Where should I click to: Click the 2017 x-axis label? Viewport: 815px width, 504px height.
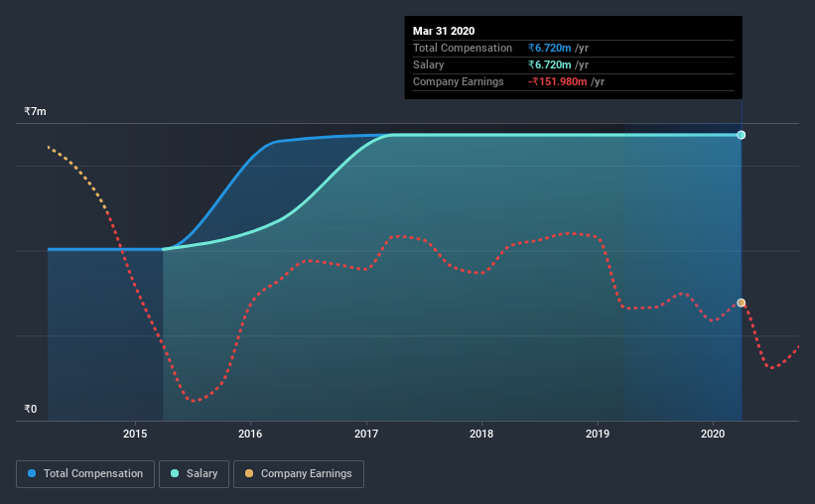pos(366,434)
